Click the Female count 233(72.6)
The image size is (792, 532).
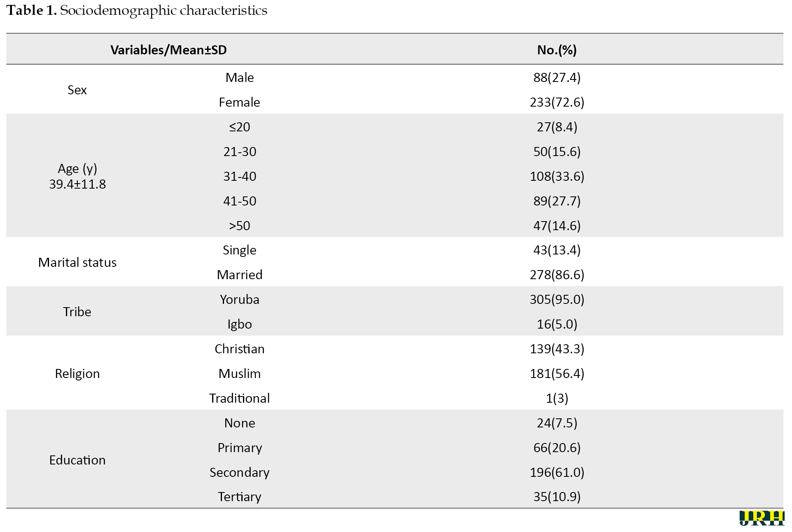(557, 102)
